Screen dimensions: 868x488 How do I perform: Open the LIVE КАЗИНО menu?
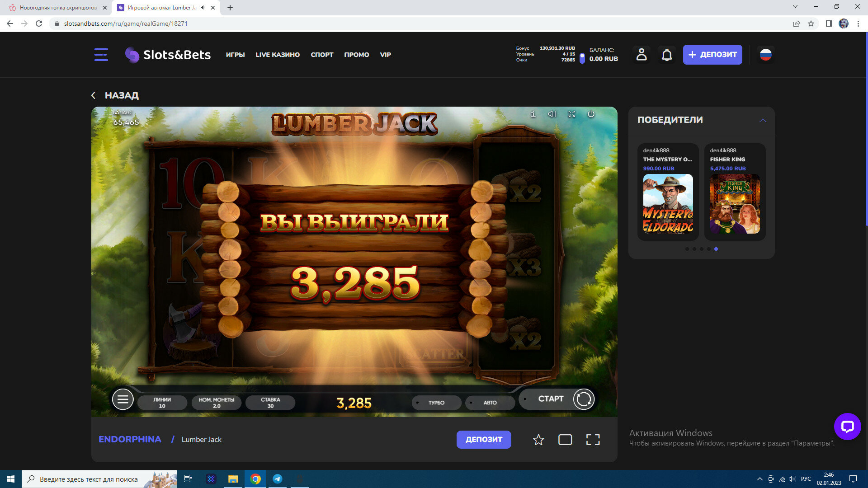(x=277, y=55)
